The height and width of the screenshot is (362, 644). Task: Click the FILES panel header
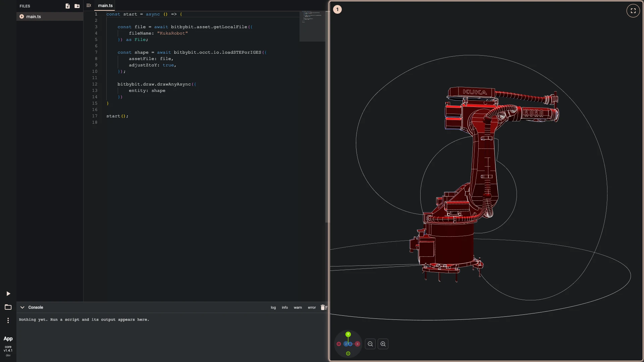tap(25, 6)
